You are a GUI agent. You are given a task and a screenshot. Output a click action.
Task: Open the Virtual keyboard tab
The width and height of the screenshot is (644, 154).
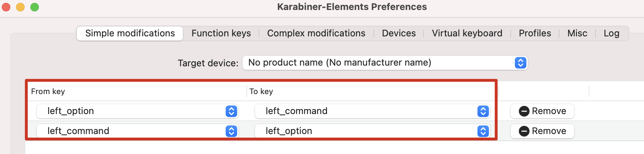pyautogui.click(x=467, y=34)
